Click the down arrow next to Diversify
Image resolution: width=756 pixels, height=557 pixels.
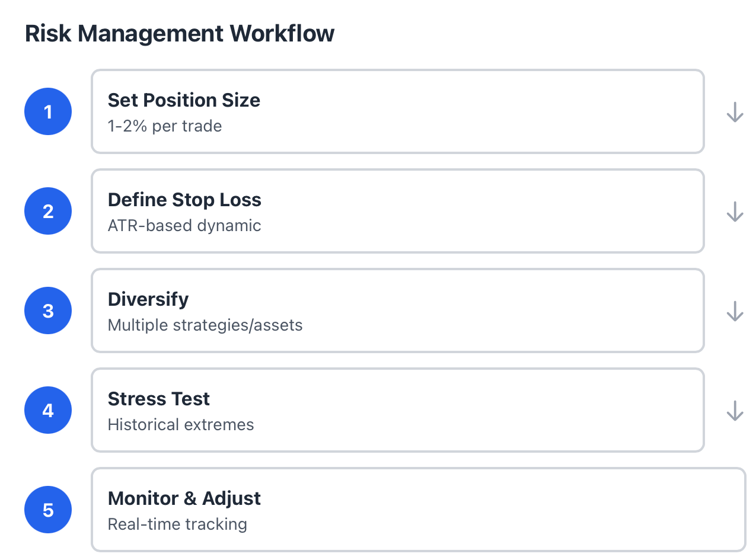(x=735, y=311)
